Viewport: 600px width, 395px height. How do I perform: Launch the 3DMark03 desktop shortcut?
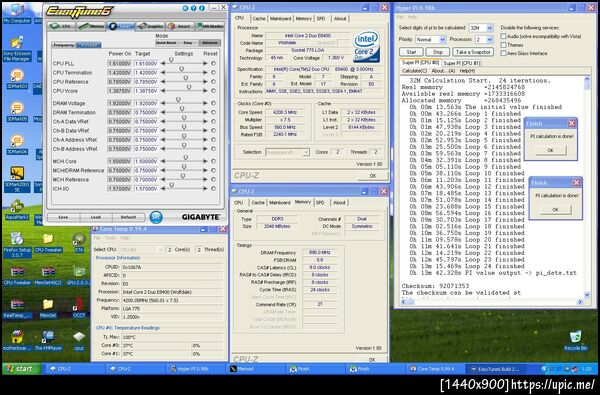[17, 79]
